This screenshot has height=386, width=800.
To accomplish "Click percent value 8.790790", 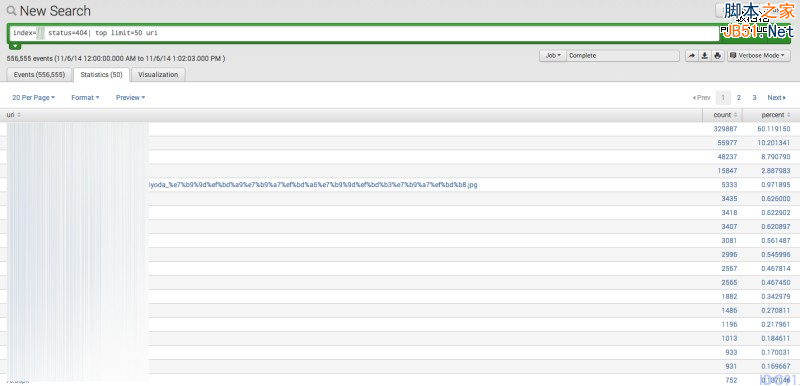I will tap(776, 157).
